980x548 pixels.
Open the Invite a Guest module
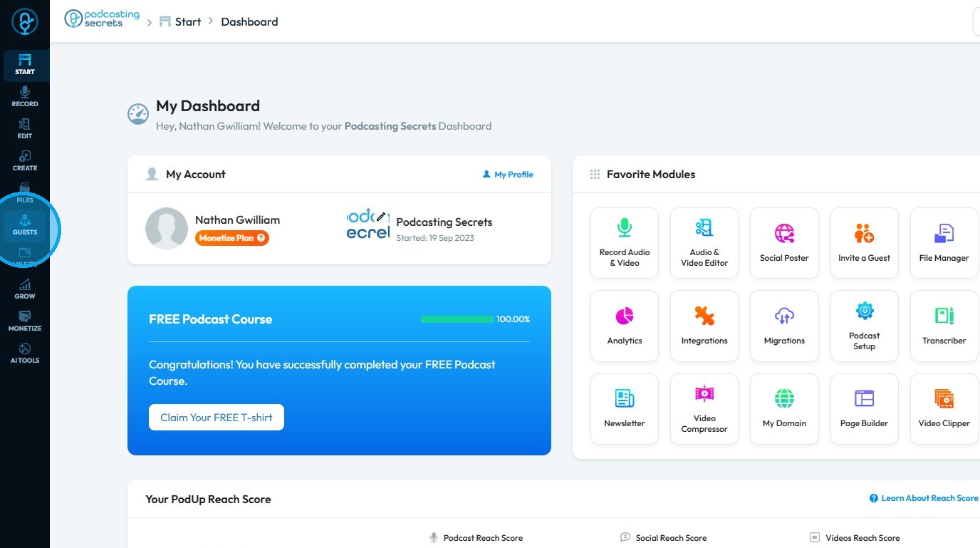click(864, 242)
